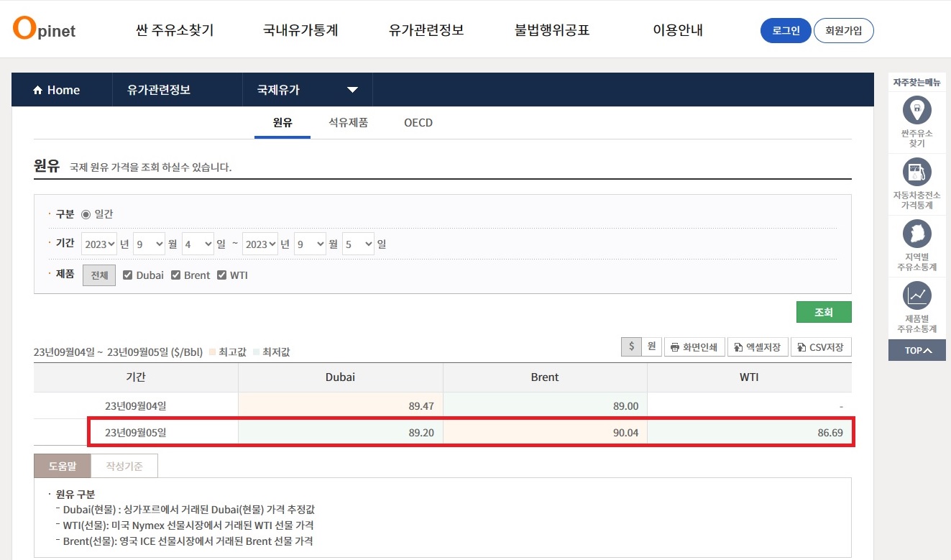Viewport: 951px width, 560px height.
Task: Open the 국내유가통계 menu
Action: pyautogui.click(x=300, y=29)
